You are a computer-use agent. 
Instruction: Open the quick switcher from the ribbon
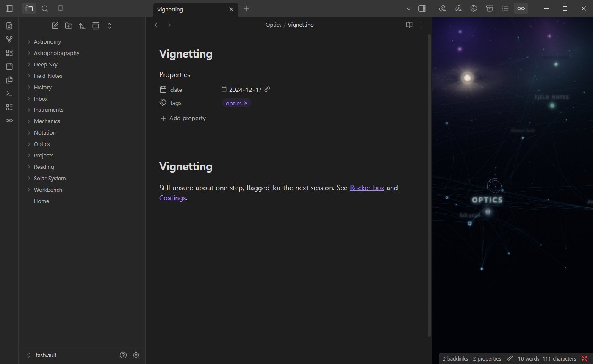[9, 26]
